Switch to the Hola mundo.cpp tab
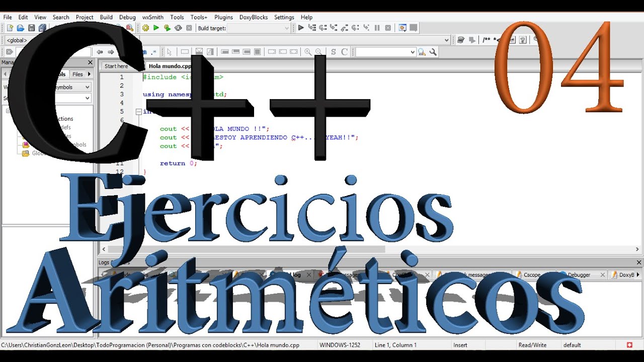Screen dimensions: 644x362 point(170,66)
